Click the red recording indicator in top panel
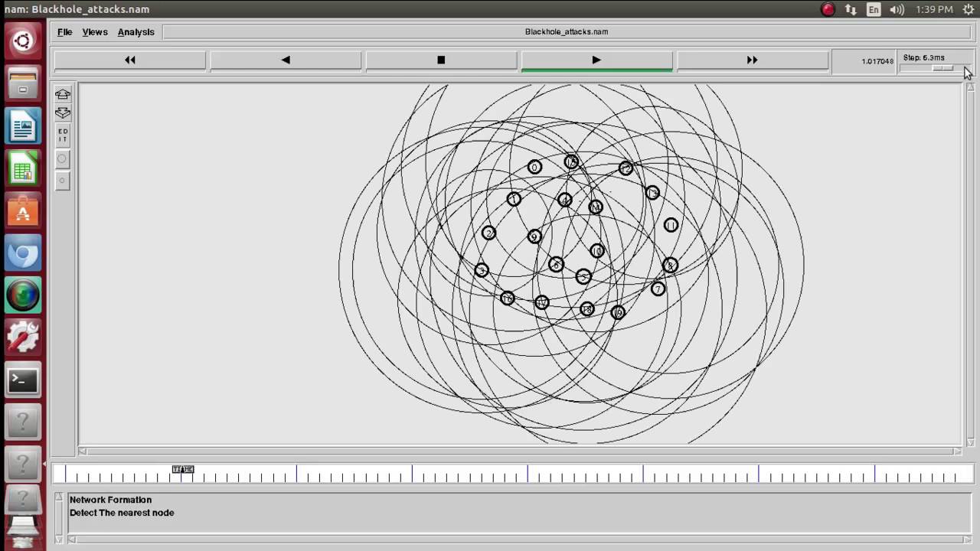The image size is (980, 551). 828,9
